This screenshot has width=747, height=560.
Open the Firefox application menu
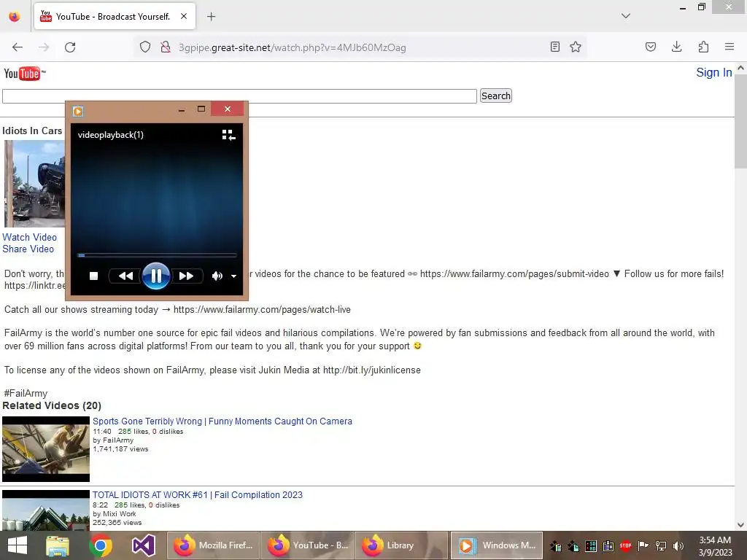pyautogui.click(x=729, y=47)
